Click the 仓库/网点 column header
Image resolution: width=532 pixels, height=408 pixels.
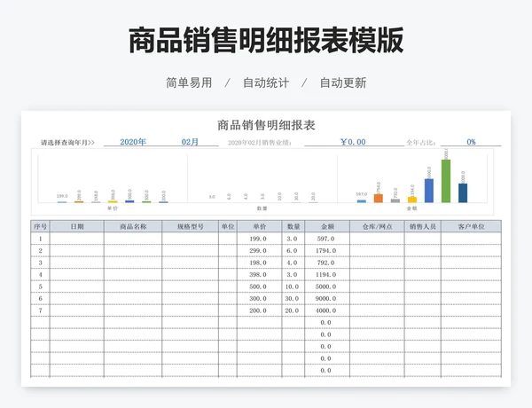click(x=377, y=226)
